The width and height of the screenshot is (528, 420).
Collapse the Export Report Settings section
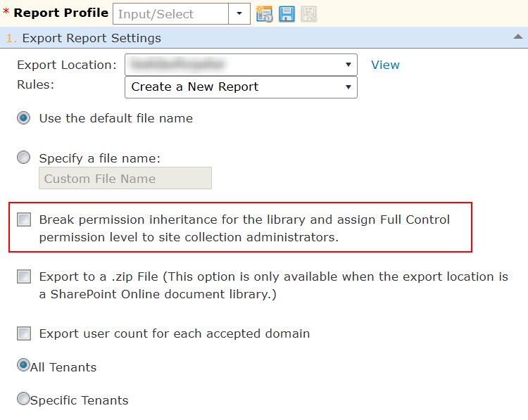tap(518, 37)
